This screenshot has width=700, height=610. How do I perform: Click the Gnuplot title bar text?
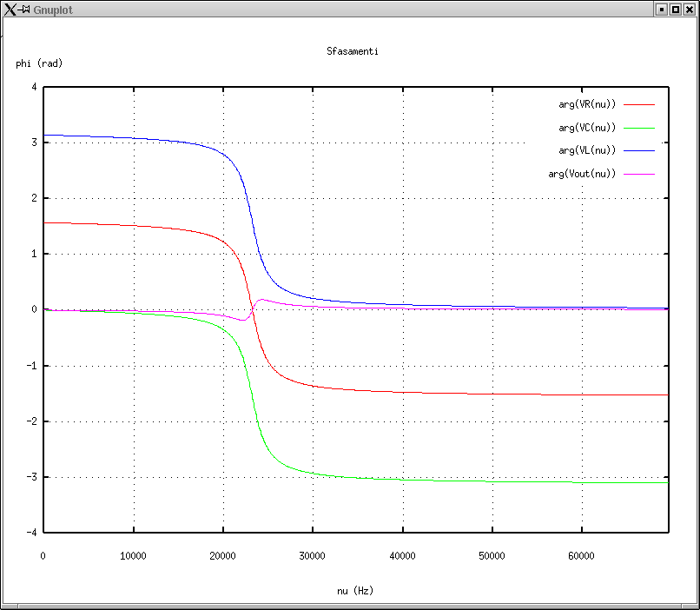(x=53, y=9)
